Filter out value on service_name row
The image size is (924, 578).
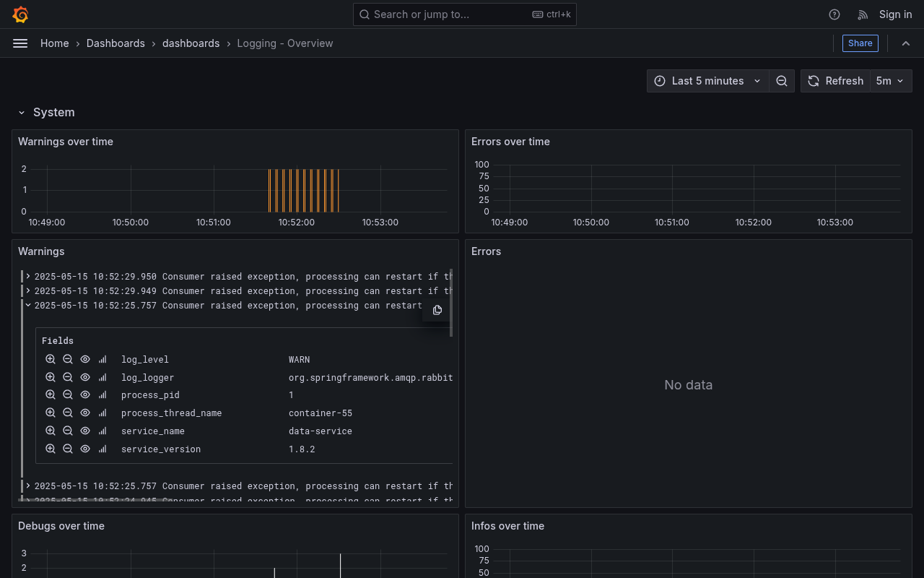[x=68, y=431]
